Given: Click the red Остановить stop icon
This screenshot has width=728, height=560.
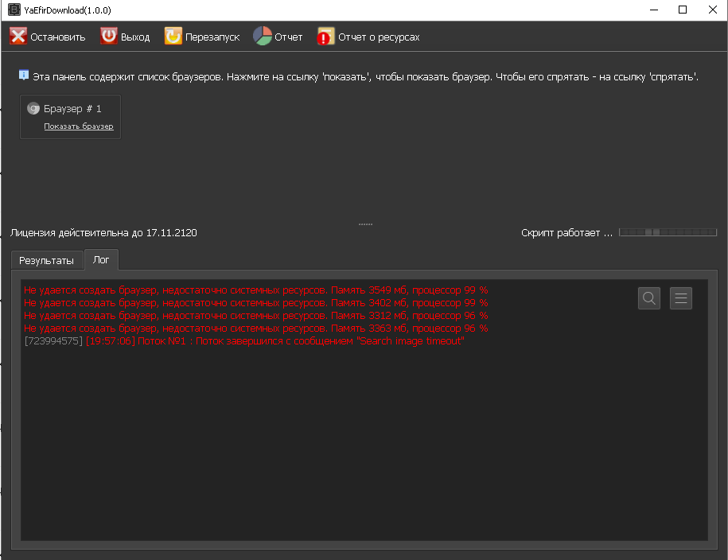Looking at the screenshot, I should tap(18, 37).
